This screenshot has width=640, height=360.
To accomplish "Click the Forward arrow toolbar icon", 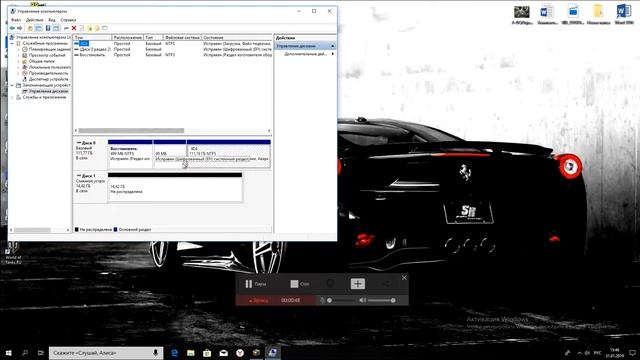I will [x=20, y=28].
